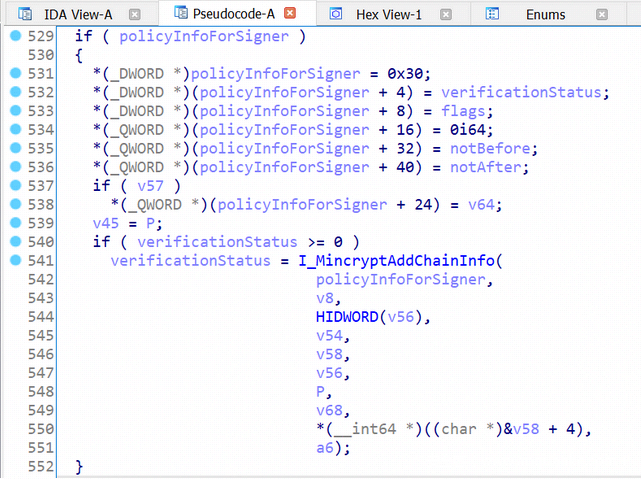Close the IDA View-A tab
This screenshot has width=642, height=480.
[135, 14]
